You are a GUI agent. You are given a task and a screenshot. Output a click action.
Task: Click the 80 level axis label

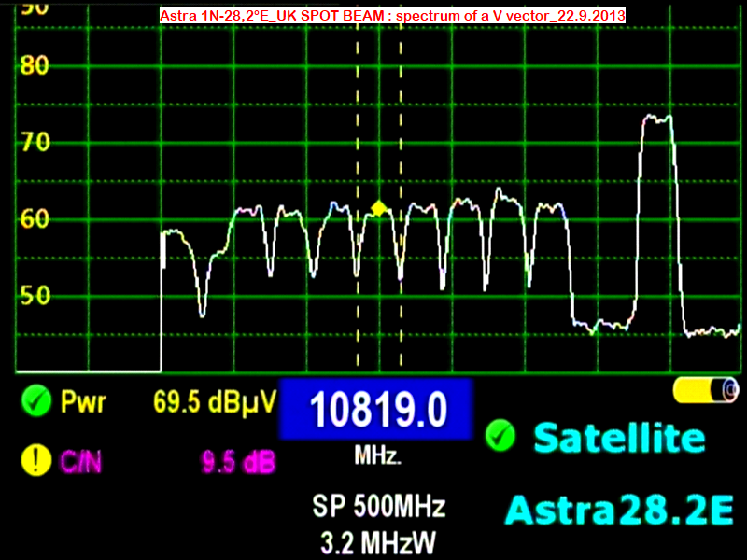click(x=35, y=65)
